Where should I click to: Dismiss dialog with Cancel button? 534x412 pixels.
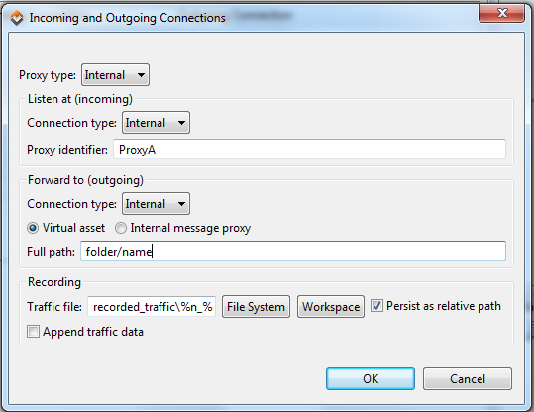coord(467,378)
